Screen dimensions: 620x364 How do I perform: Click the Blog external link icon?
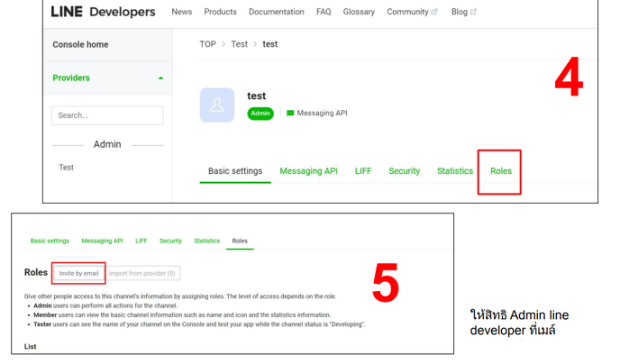coord(473,12)
